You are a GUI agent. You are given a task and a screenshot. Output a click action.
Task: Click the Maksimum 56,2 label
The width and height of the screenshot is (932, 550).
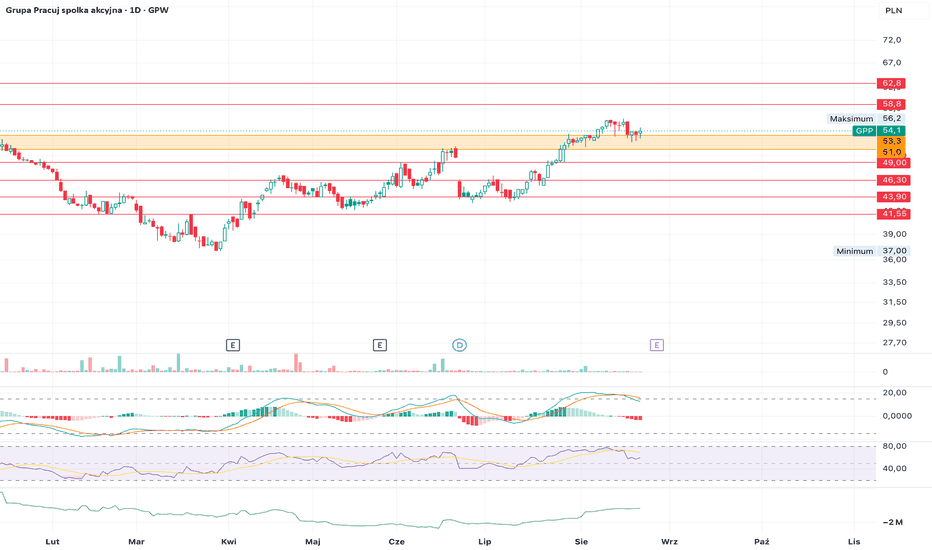[x=866, y=119]
